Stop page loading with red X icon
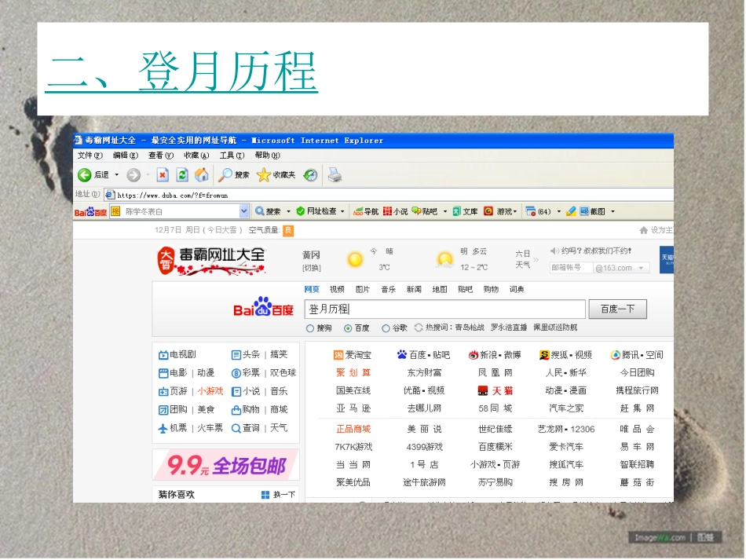Image resolution: width=746 pixels, height=560 pixels. point(163,175)
